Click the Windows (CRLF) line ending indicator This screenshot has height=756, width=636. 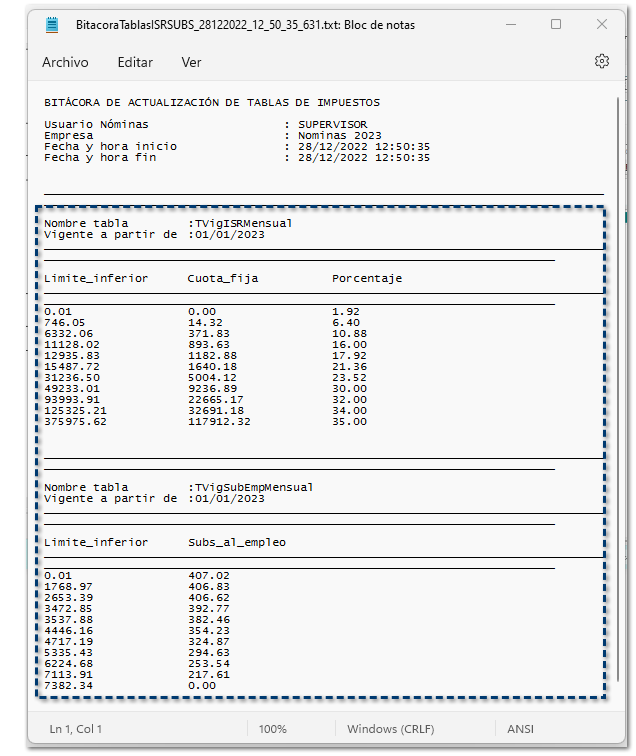click(391, 730)
